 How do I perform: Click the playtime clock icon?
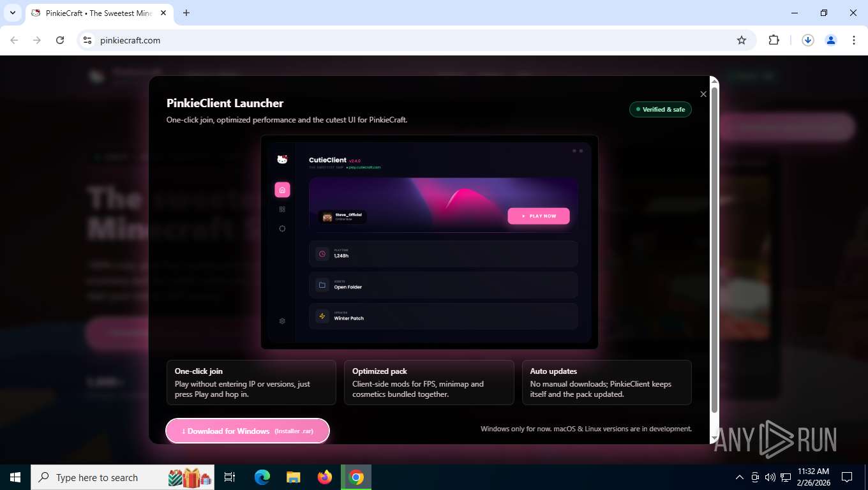[322, 254]
